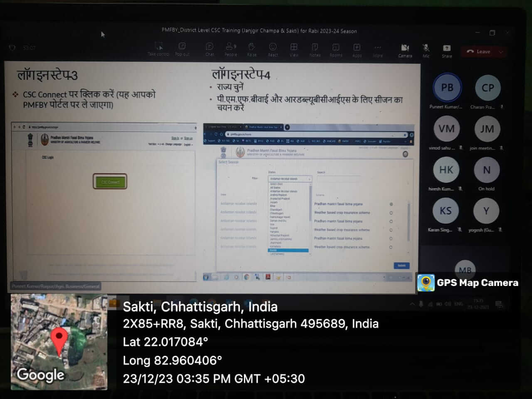Open the Apps panel

coord(357,49)
